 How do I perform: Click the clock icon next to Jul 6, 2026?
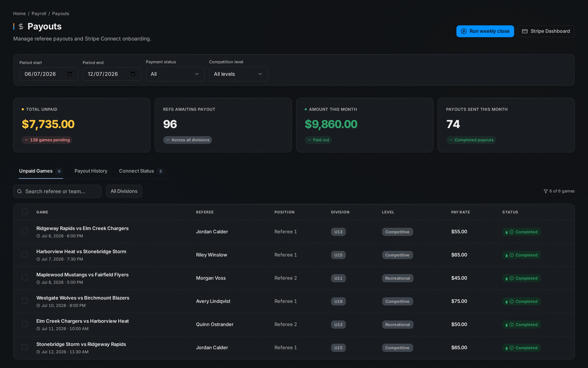tap(38, 236)
